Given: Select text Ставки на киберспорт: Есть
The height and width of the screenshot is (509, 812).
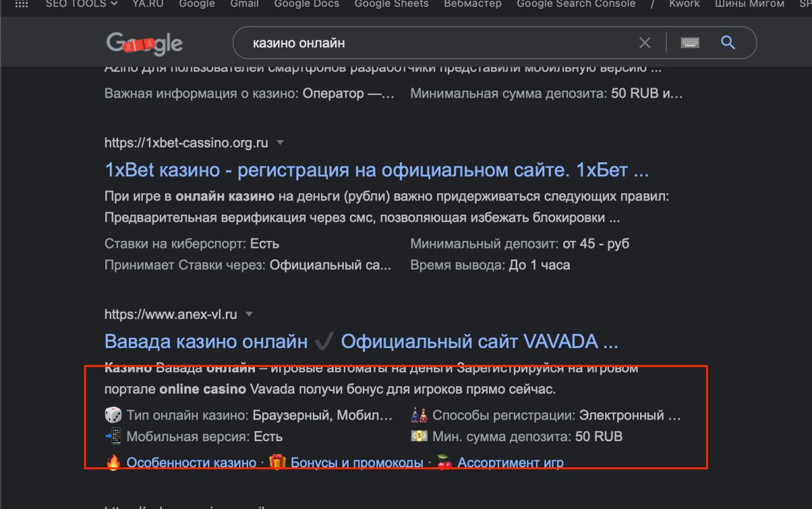Looking at the screenshot, I should coord(192,243).
